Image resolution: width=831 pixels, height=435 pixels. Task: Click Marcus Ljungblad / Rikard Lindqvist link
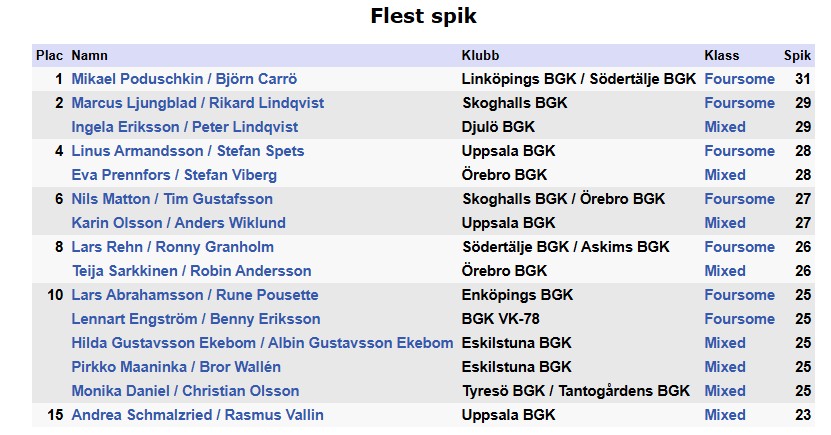coord(197,103)
